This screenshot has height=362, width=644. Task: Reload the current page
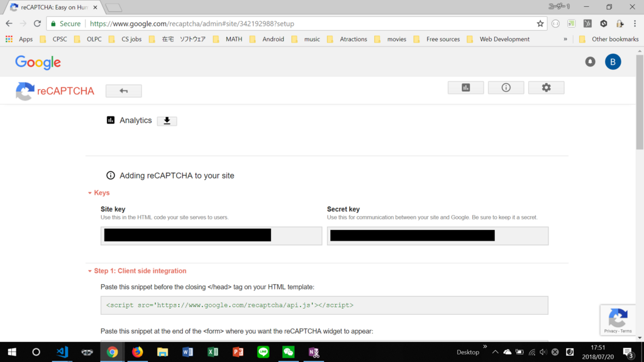coord(37,23)
